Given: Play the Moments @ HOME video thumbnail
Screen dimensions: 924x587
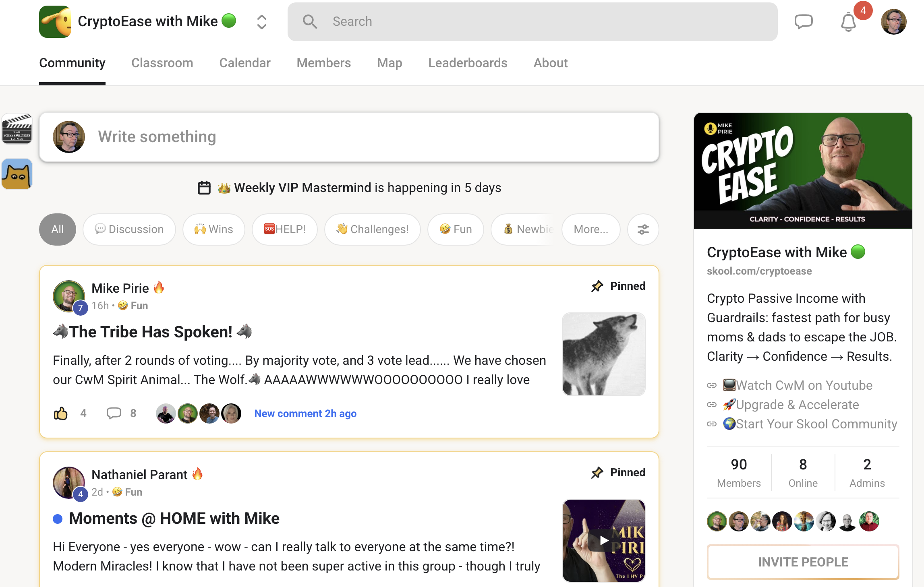Looking at the screenshot, I should [603, 540].
